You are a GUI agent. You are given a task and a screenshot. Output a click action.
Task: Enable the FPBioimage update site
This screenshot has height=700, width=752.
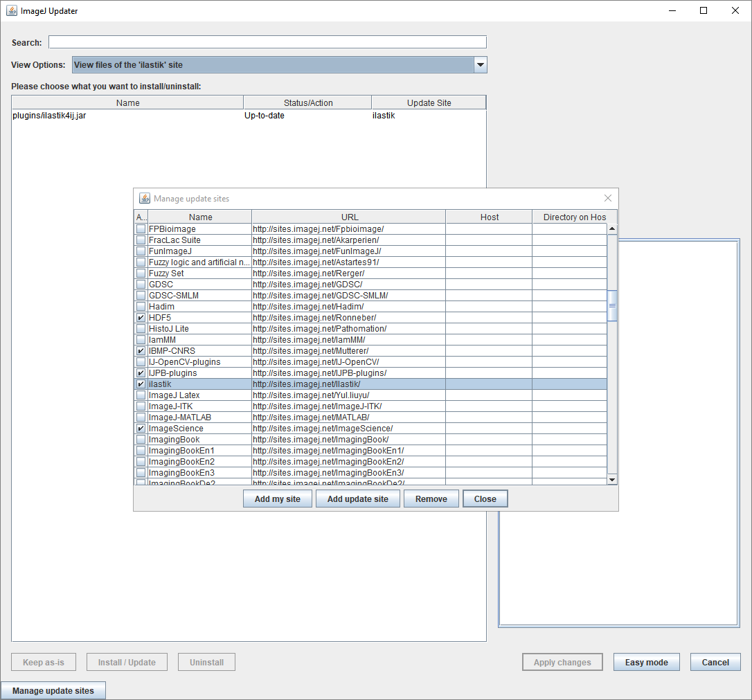(141, 228)
